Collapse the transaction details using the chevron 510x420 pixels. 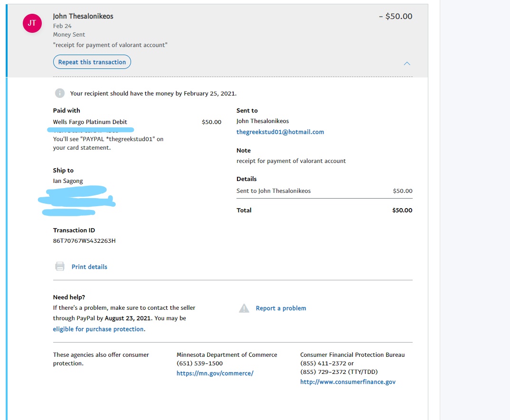coord(406,63)
